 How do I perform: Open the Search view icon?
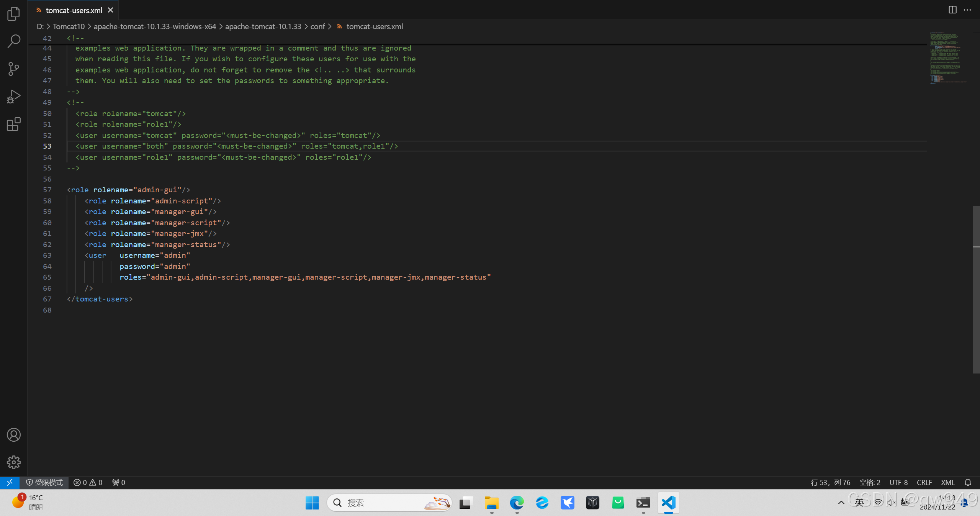pos(13,41)
